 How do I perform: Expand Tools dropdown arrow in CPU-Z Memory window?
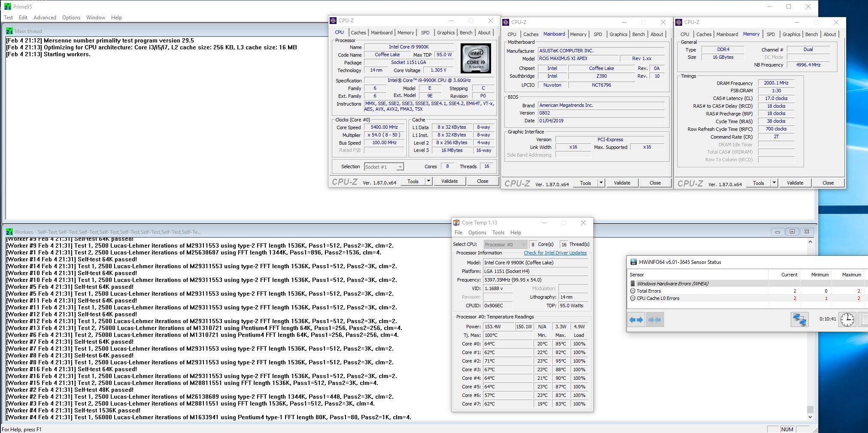[x=774, y=183]
